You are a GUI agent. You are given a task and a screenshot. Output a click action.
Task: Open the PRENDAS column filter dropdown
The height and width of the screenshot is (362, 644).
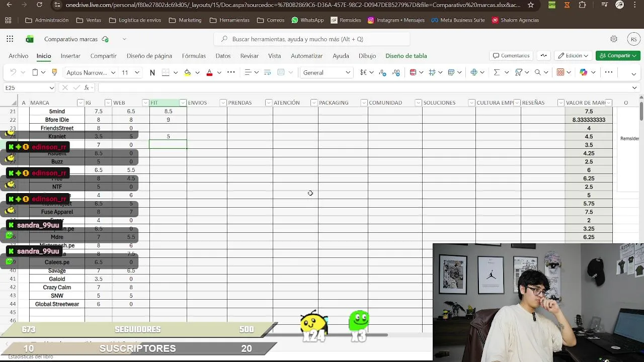pos(269,103)
